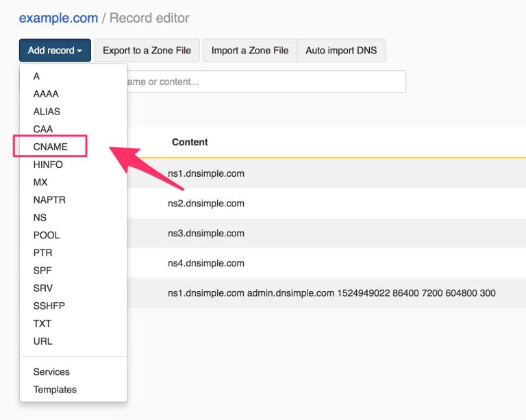This screenshot has width=526, height=420.
Task: Select the HINFO record type
Action: [x=48, y=164]
